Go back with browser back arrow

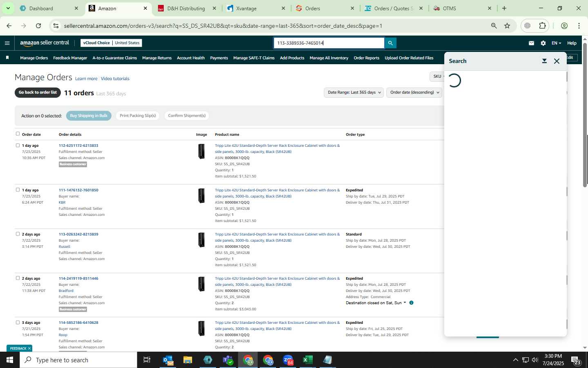(x=9, y=26)
